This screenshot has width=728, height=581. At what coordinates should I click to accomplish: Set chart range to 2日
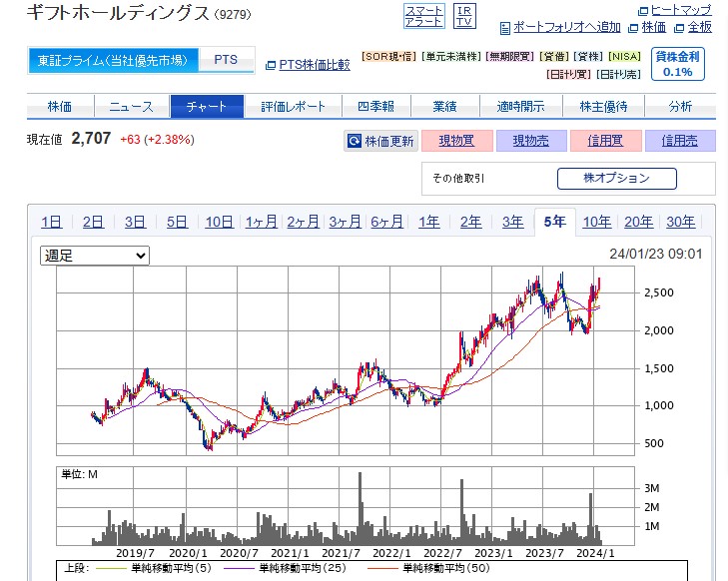click(x=93, y=222)
